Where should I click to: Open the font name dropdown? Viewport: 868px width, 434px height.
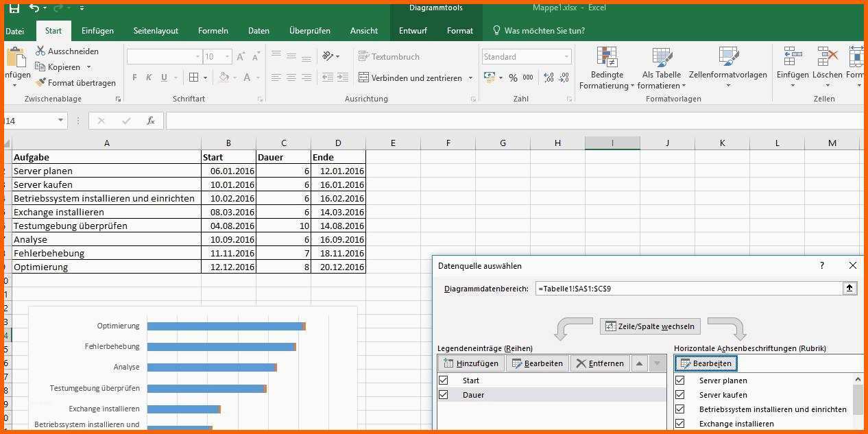tap(198, 57)
